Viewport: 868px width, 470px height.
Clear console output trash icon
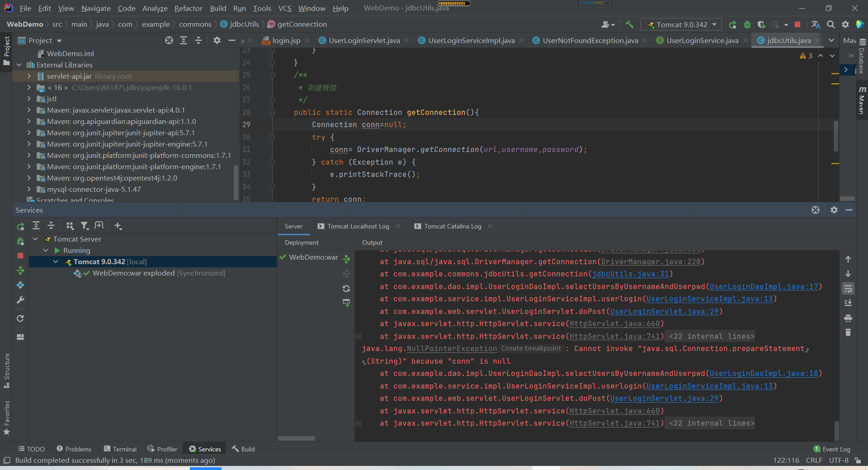pyautogui.click(x=848, y=332)
